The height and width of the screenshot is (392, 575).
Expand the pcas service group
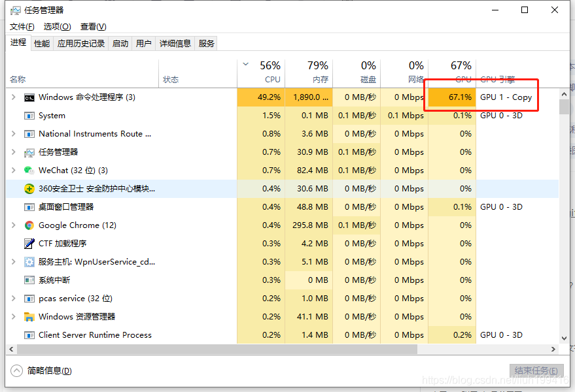(14, 299)
